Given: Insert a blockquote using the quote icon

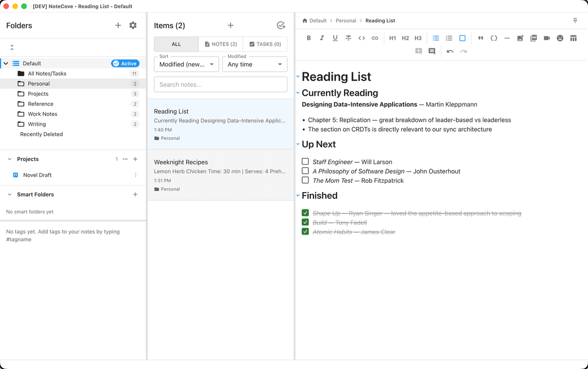Looking at the screenshot, I should coord(481,38).
